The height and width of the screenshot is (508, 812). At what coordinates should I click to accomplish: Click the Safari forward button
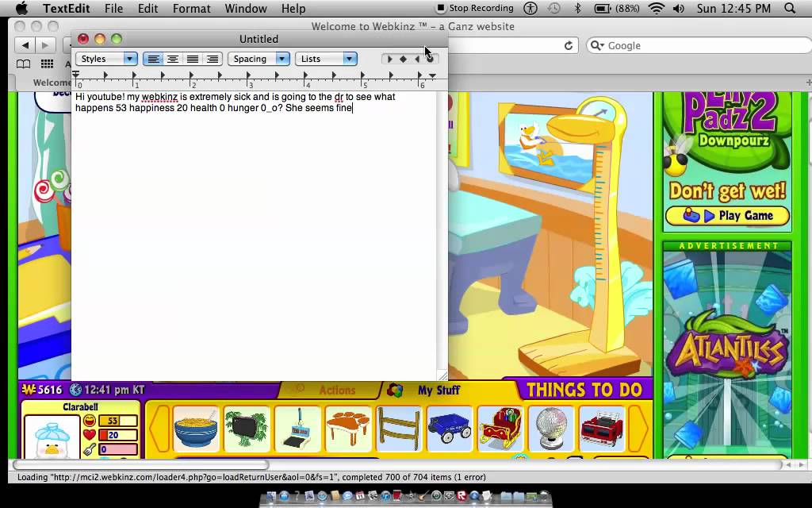(x=45, y=45)
